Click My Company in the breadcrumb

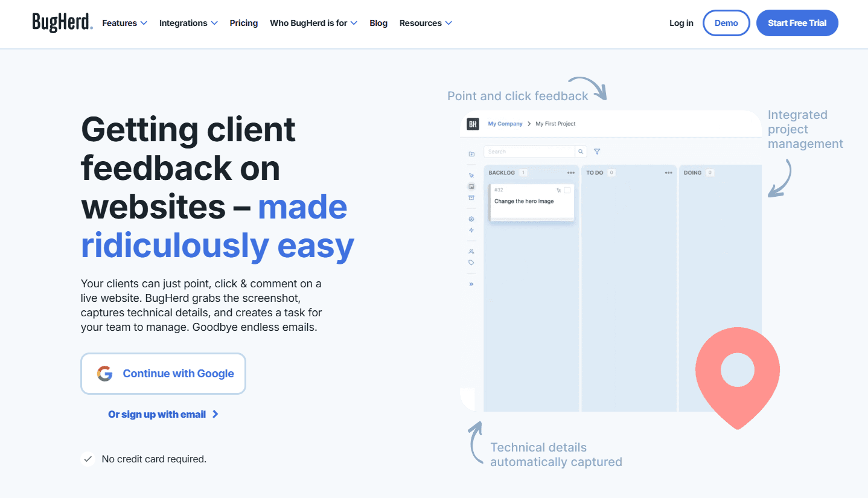tap(505, 124)
